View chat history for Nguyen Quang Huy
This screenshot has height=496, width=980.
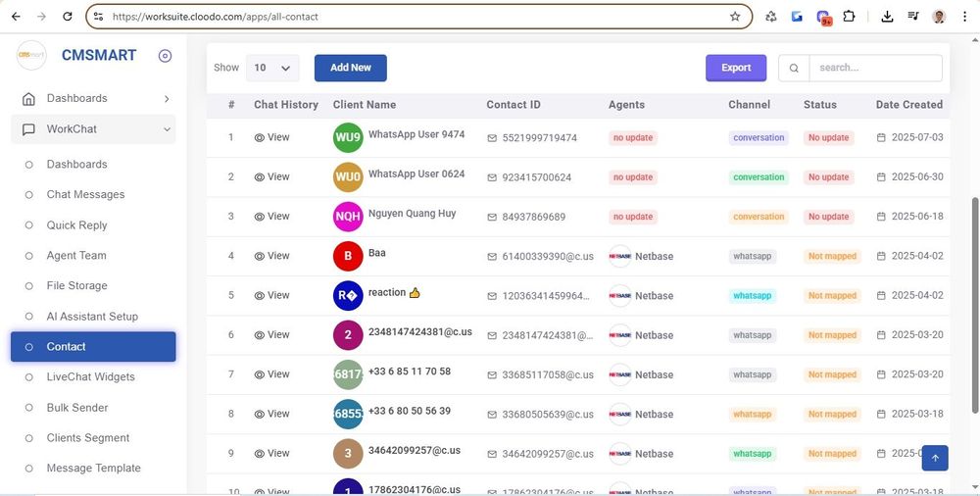point(271,217)
